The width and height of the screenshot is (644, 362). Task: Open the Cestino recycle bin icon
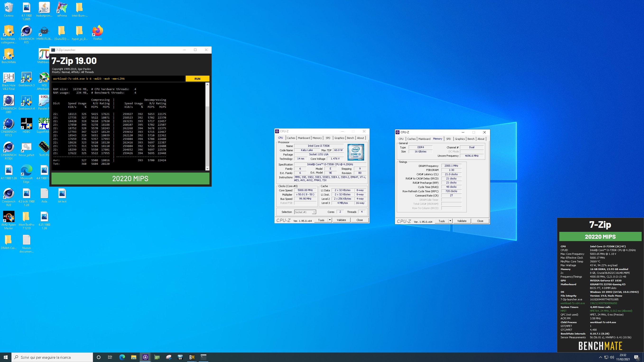[9, 10]
